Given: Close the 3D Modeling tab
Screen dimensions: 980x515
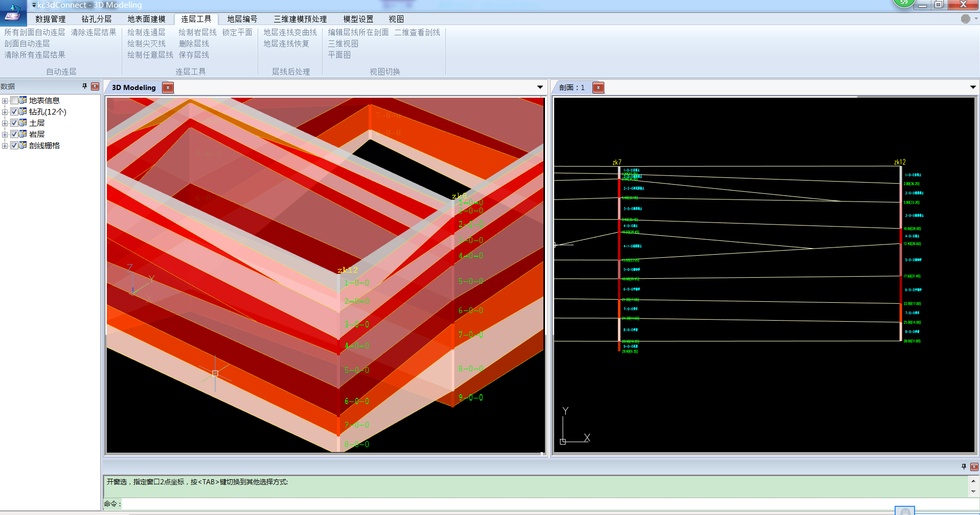Looking at the screenshot, I should [168, 87].
